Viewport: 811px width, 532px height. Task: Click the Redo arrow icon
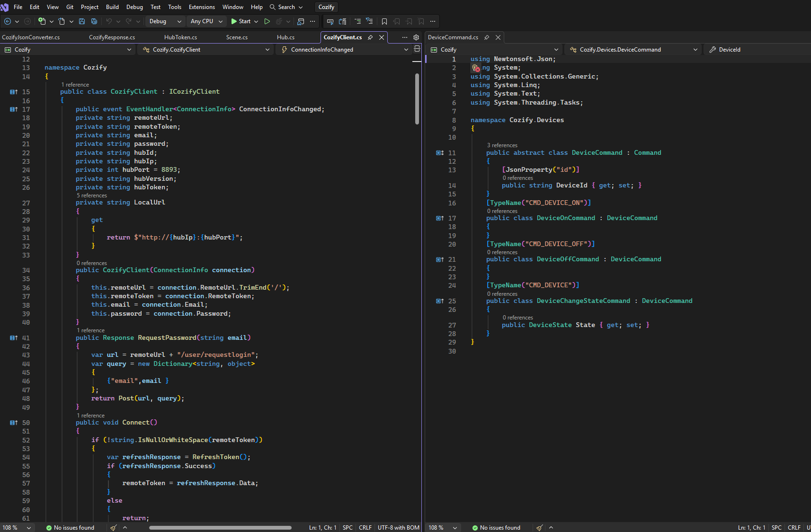point(129,21)
